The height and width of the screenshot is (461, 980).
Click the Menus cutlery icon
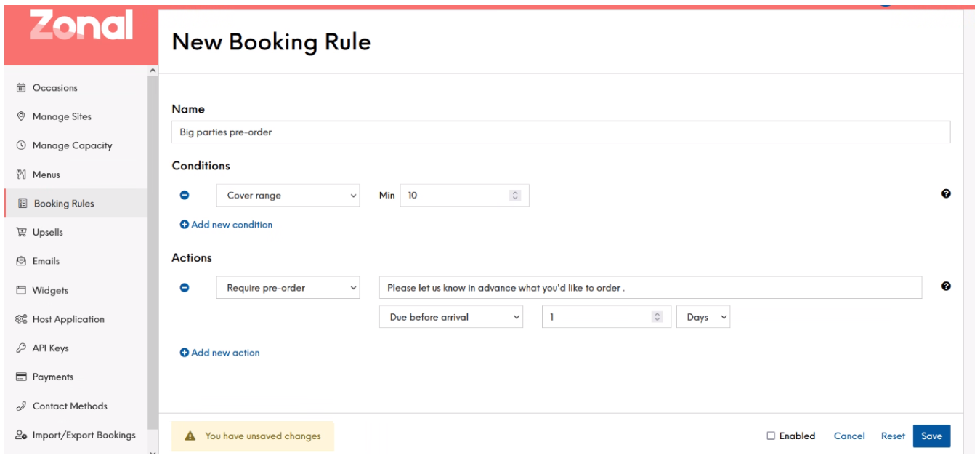[x=21, y=175]
